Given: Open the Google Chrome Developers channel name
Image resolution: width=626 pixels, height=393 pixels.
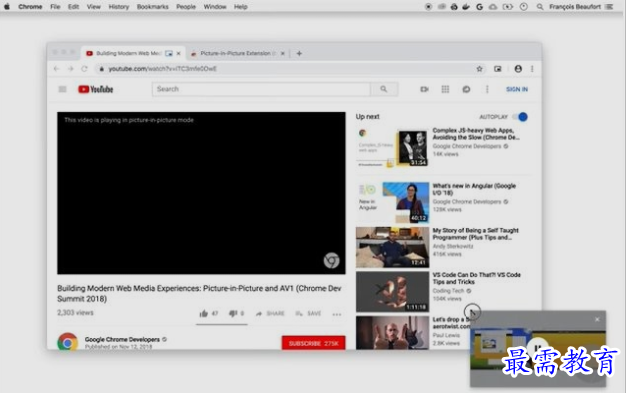Looking at the screenshot, I should 122,339.
